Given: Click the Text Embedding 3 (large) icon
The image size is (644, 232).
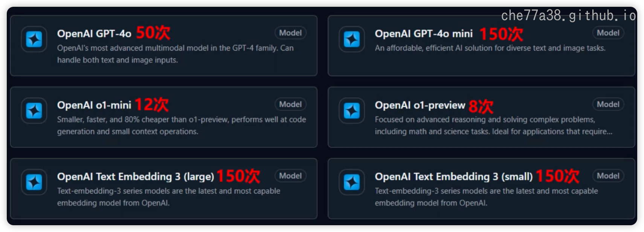Looking at the screenshot, I should coord(34,182).
